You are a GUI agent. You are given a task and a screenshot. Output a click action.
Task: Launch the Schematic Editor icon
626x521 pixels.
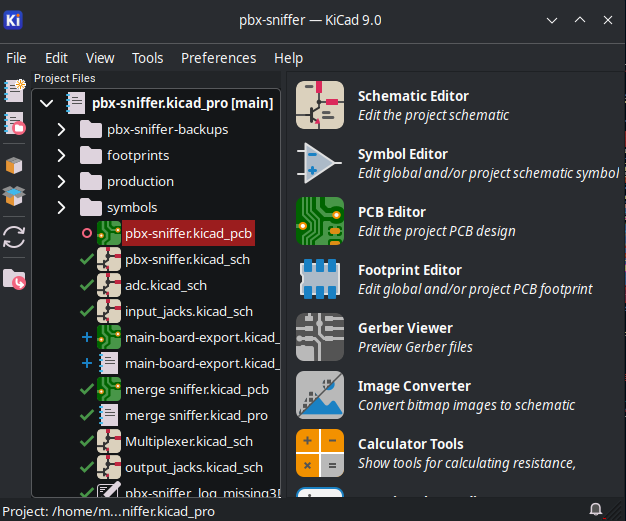pos(320,105)
